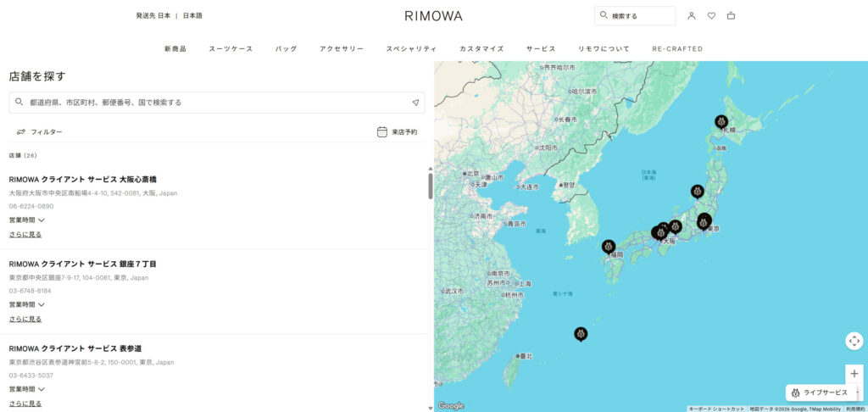Click さらに見る for 銀座７丁目 store
The height and width of the screenshot is (412, 868).
coord(25,319)
